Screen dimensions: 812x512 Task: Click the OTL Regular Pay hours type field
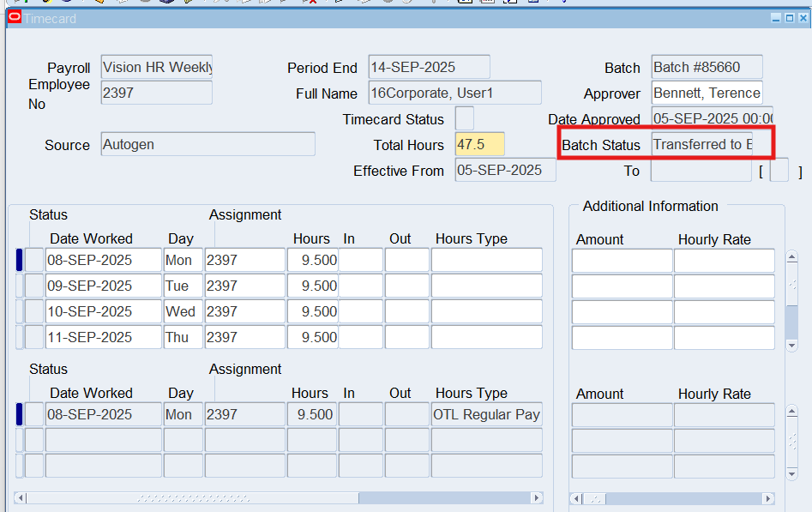(x=486, y=414)
